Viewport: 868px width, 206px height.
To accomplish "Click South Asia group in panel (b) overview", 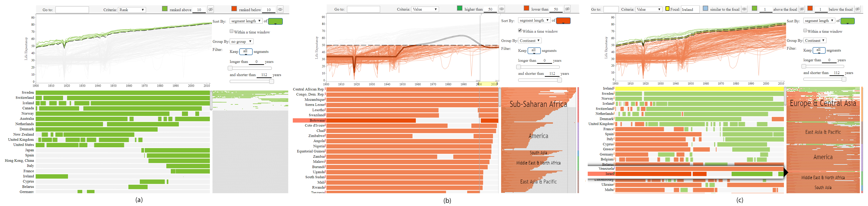I will (x=538, y=153).
